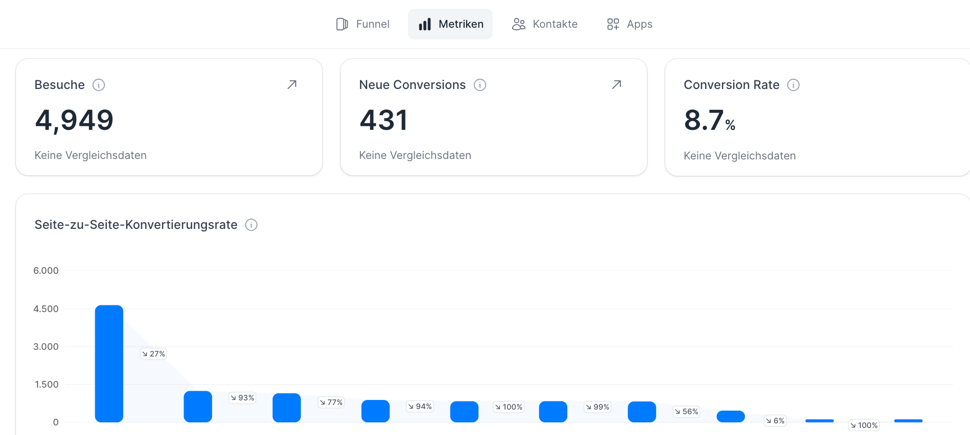
Task: Click the 4.500 y-axis label
Action: tap(47, 309)
